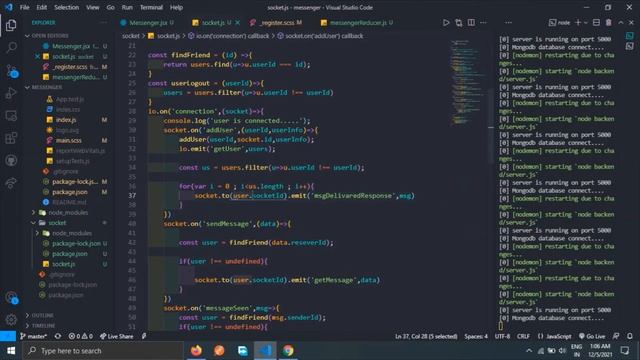Viewport: 640px width, 360px height.
Task: Click Go Live in status bar
Action: (x=592, y=336)
